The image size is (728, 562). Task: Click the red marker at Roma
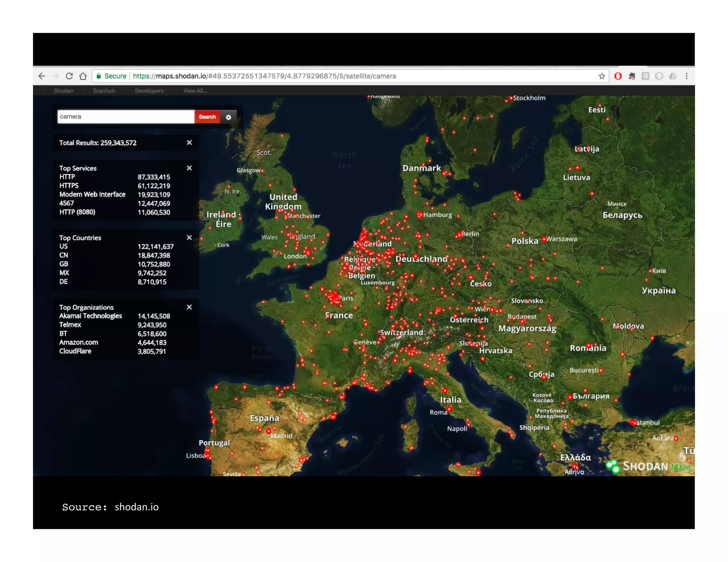449,409
